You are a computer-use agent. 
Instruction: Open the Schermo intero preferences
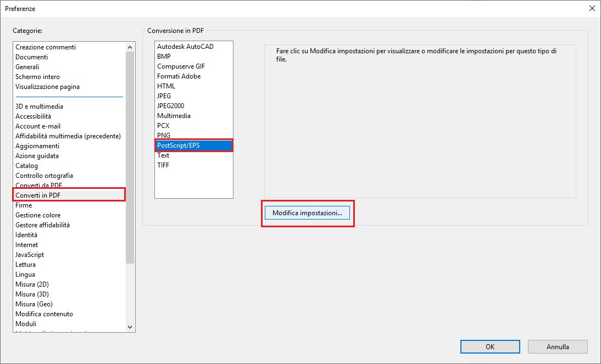[x=37, y=76]
